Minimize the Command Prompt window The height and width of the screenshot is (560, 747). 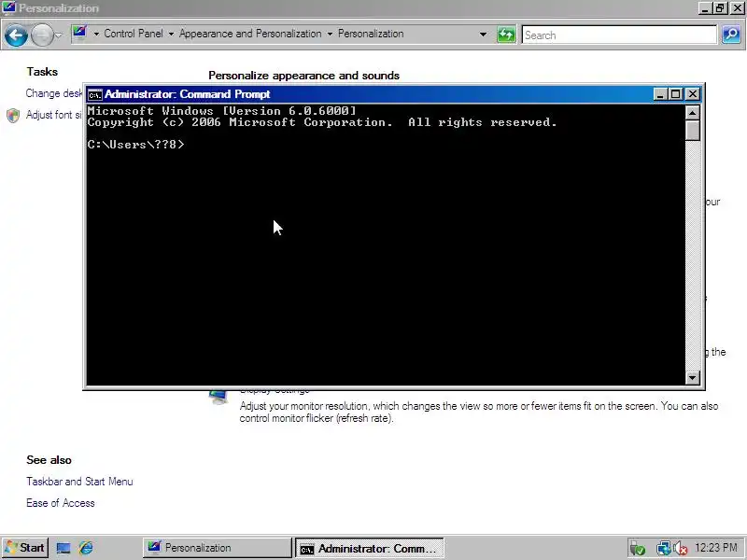coord(660,94)
